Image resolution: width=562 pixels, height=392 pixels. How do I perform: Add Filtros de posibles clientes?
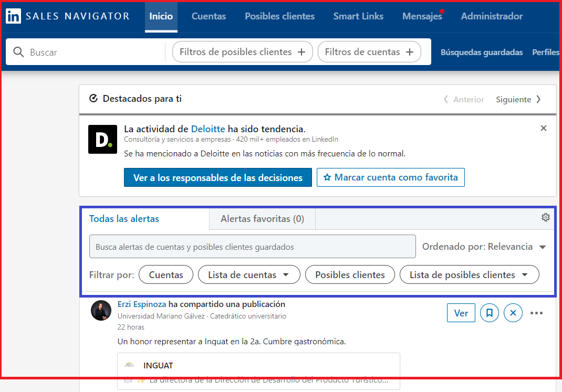coord(243,52)
